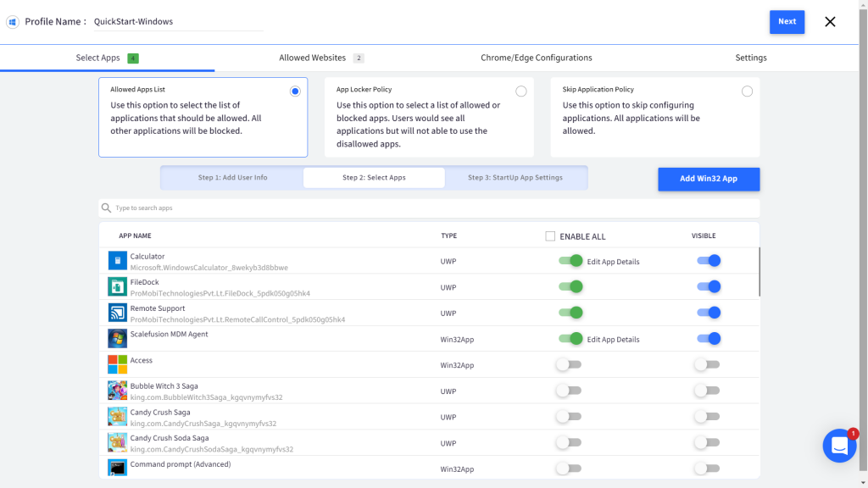The width and height of the screenshot is (868, 488).
Task: Click the Add Win32 App button
Action: pos(709,179)
